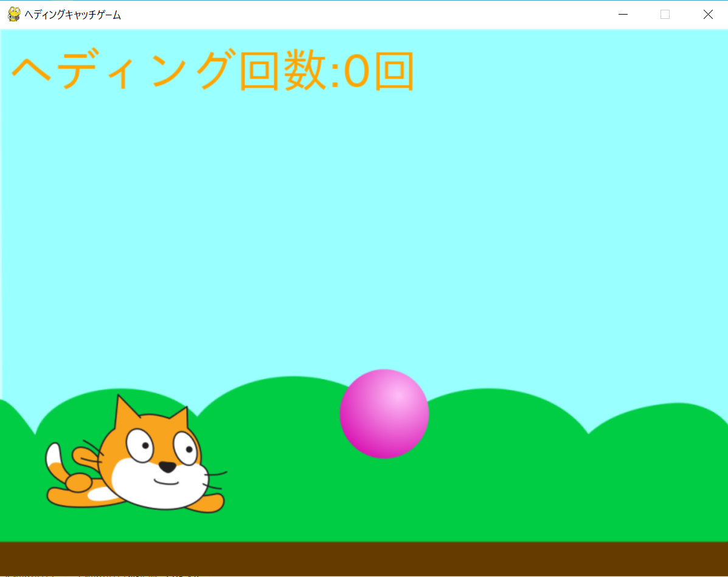
Task: Click the pink bouncing ball
Action: (x=384, y=414)
